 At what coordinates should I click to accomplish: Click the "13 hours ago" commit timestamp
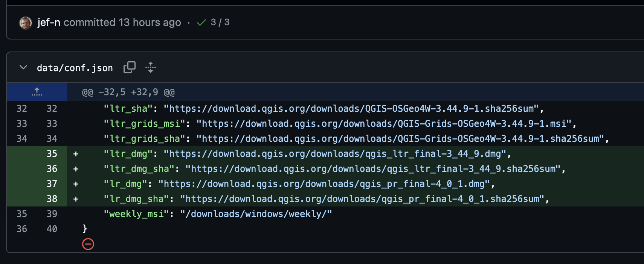coord(150,23)
